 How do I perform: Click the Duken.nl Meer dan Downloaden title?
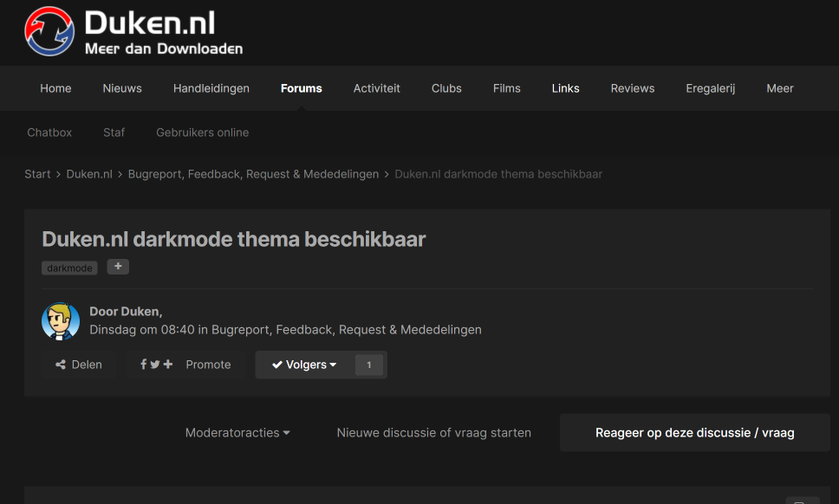coord(164,33)
